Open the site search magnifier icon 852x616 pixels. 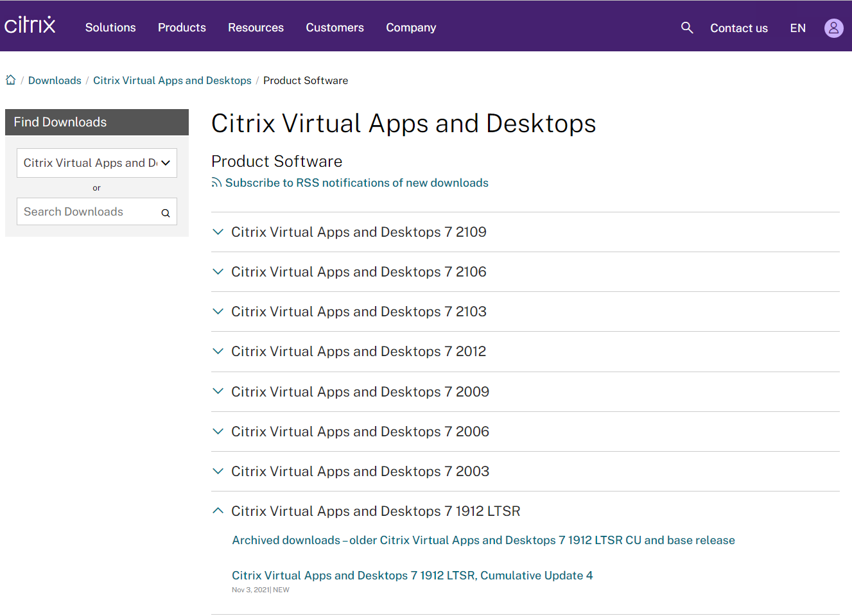point(686,28)
